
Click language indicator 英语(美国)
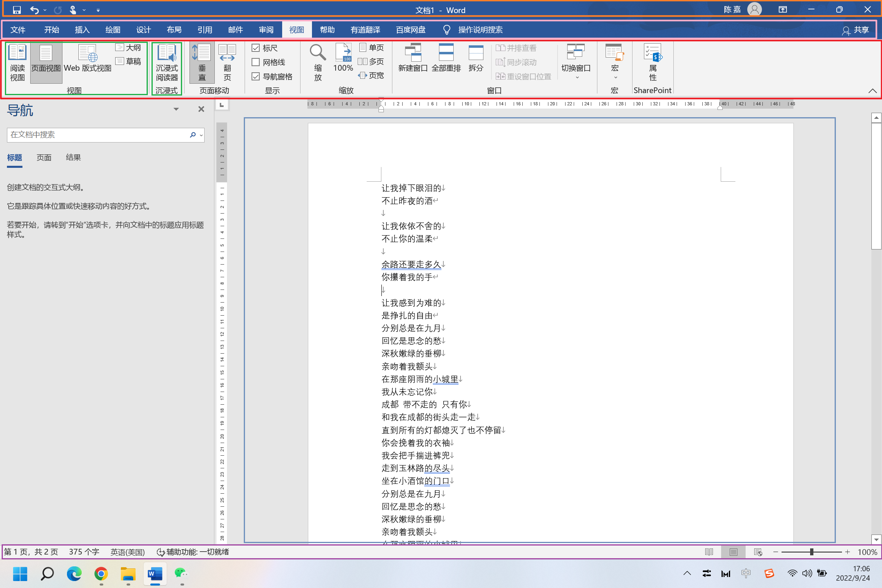coord(128,552)
